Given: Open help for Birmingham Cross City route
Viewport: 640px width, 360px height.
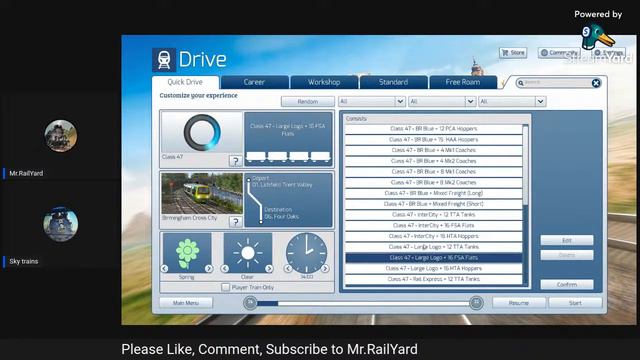Looking at the screenshot, I should (x=235, y=222).
